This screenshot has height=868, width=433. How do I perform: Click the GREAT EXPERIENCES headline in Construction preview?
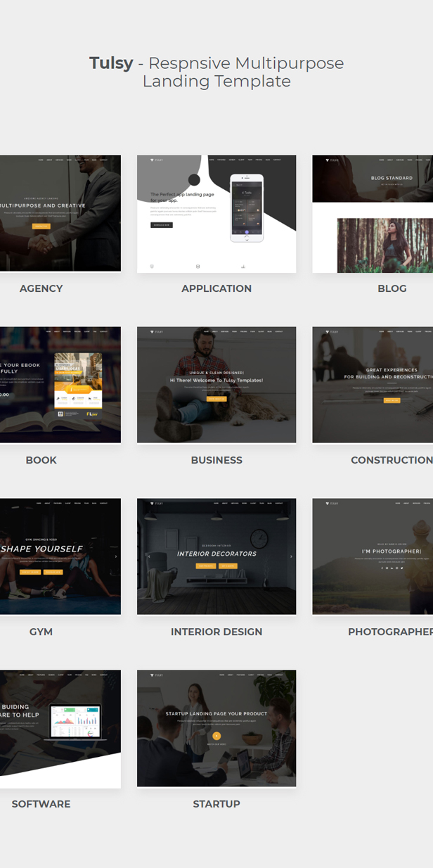click(392, 370)
